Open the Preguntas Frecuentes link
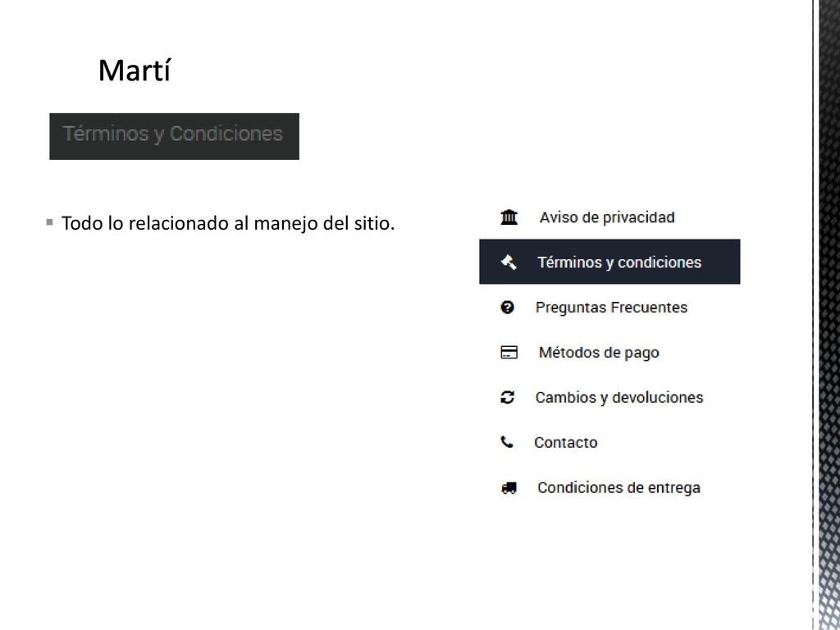840x630 pixels. [611, 308]
